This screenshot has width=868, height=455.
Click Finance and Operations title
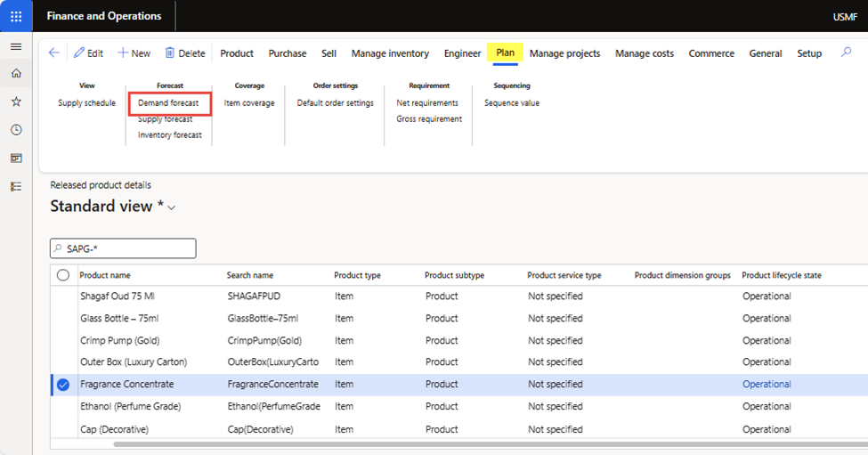click(104, 16)
